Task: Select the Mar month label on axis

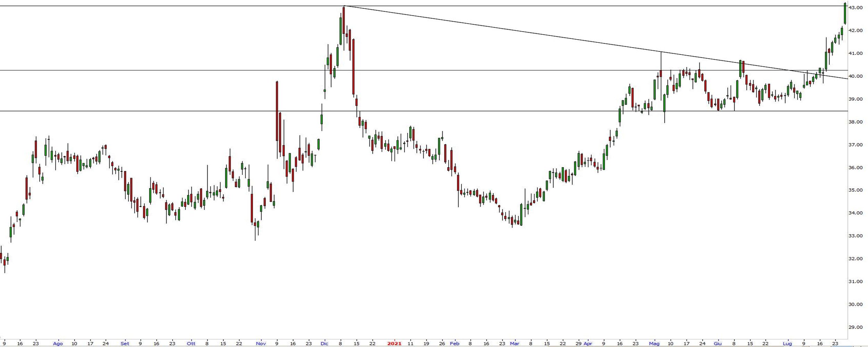Action: click(x=514, y=344)
